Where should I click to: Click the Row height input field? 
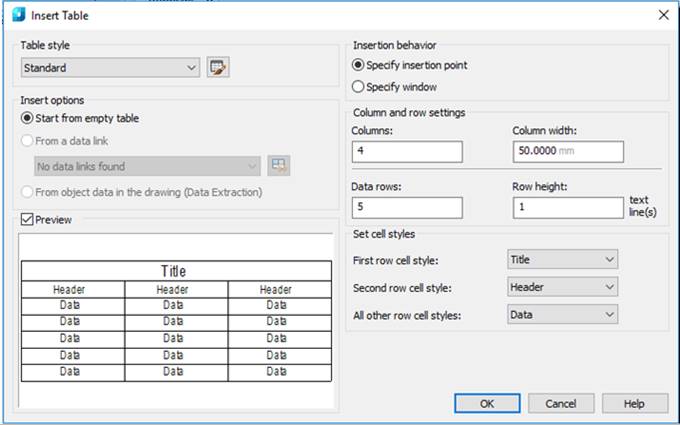tap(567, 207)
